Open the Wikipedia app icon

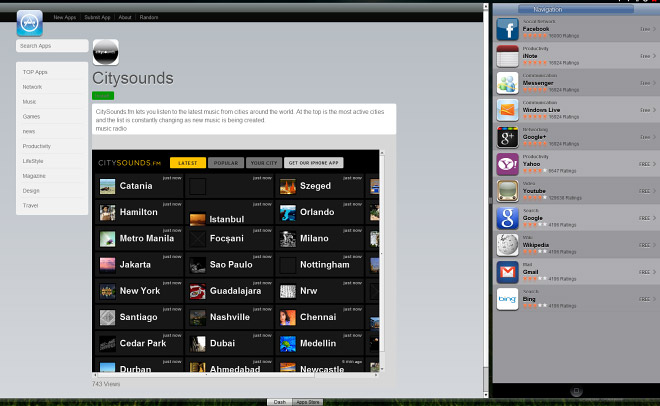pos(507,245)
